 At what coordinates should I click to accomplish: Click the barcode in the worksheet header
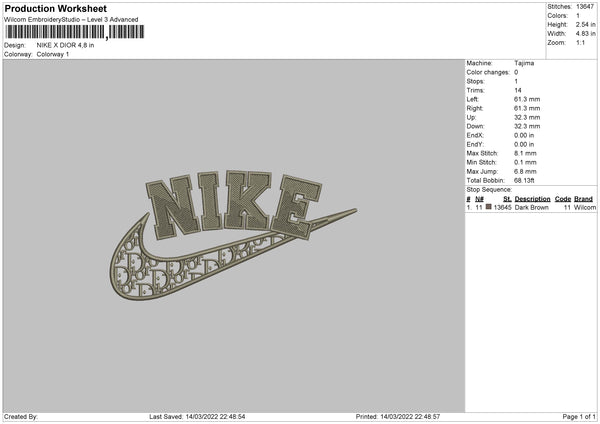tap(75, 32)
